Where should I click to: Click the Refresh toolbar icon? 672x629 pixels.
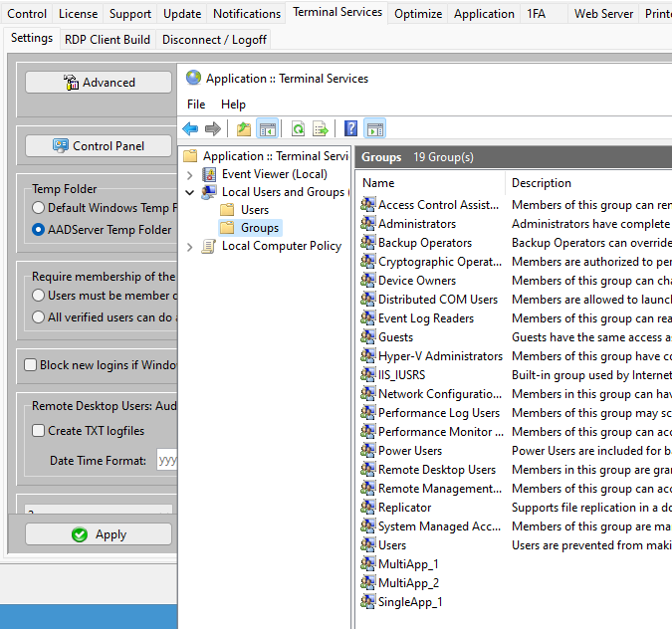[298, 128]
